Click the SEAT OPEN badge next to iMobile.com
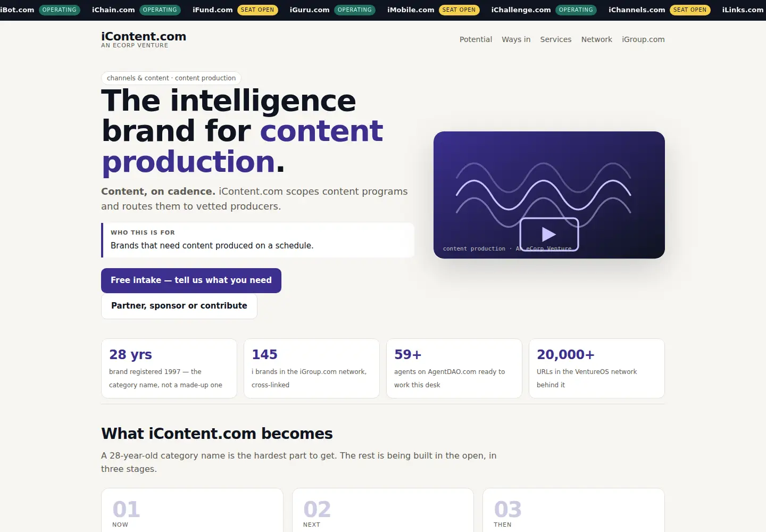Image resolution: width=766 pixels, height=532 pixels. 459,10
